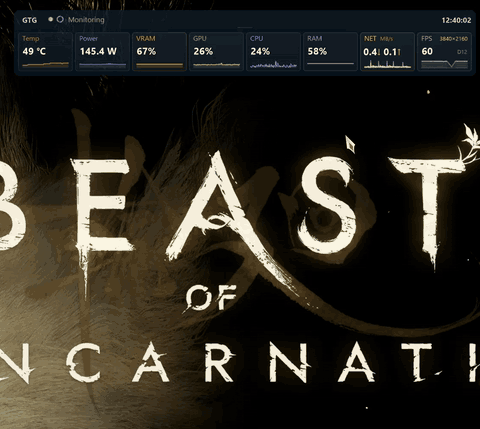The height and width of the screenshot is (429, 480).
Task: Open the CPU 24% tile
Action: coord(273,52)
